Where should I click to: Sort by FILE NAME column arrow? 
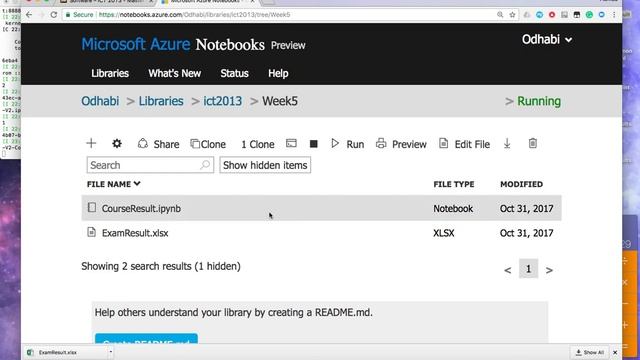click(x=137, y=184)
